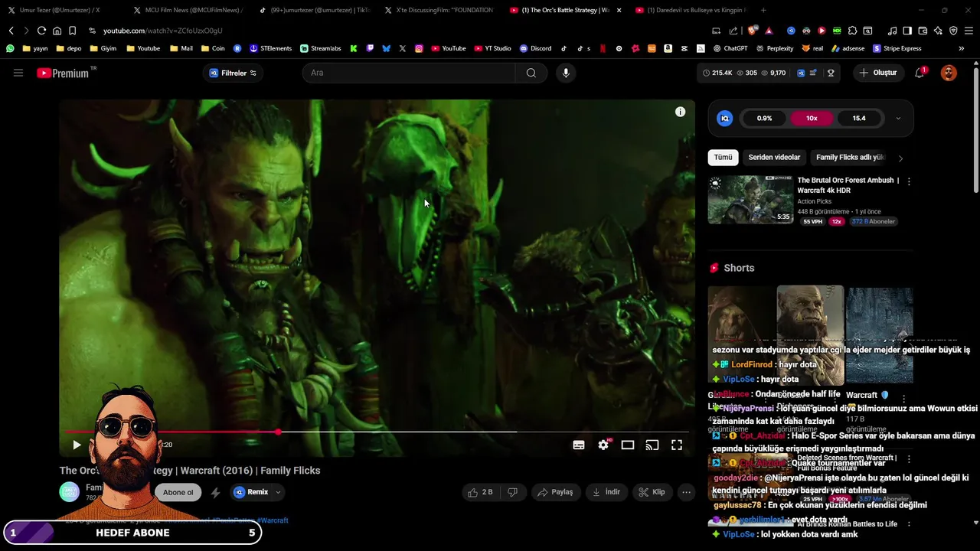Switch to the TikTok @umurtezer tab
Image resolution: width=980 pixels, height=551 pixels.
coord(314,10)
